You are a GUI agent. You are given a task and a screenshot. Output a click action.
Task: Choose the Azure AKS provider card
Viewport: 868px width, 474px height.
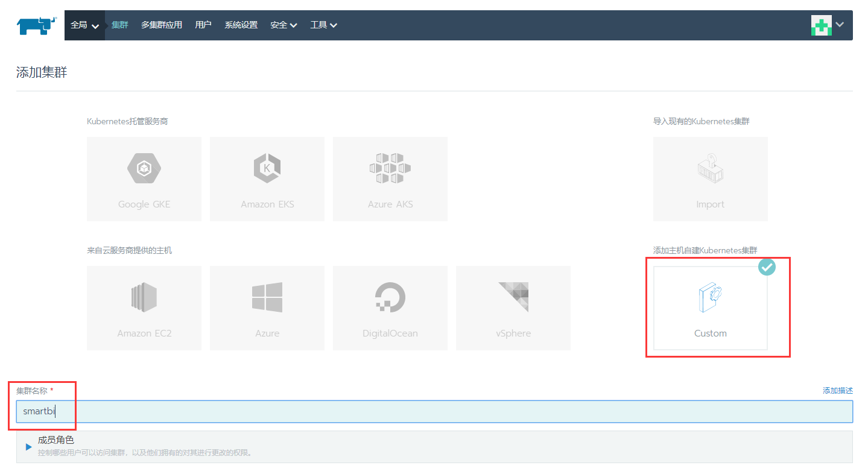[x=390, y=179]
